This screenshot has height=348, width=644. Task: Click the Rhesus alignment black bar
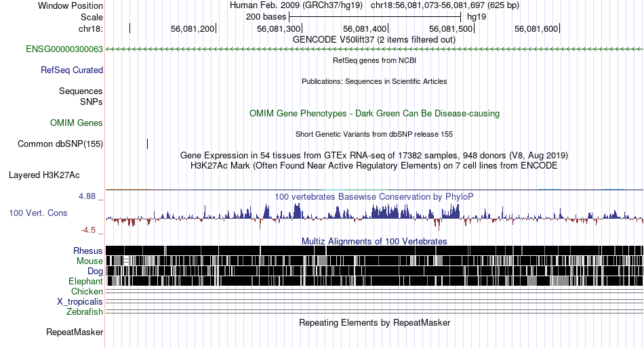coord(374,251)
